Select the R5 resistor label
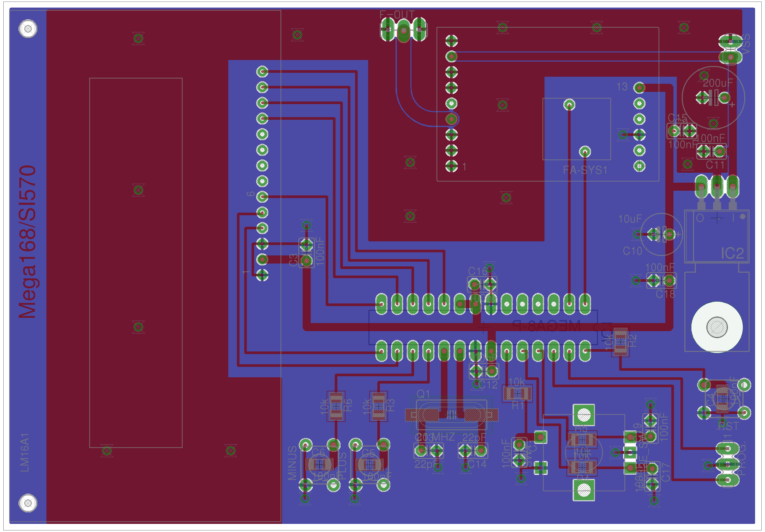This screenshot has width=765, height=532. click(581, 428)
